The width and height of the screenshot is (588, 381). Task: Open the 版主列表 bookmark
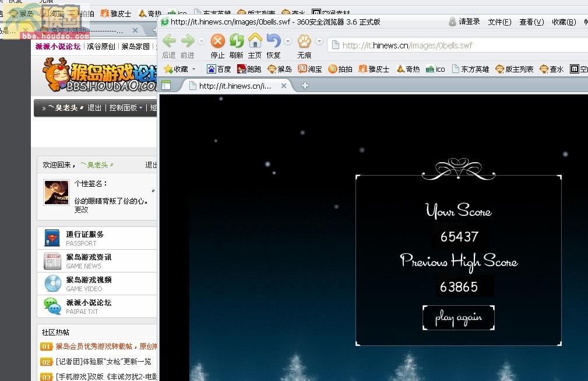515,69
